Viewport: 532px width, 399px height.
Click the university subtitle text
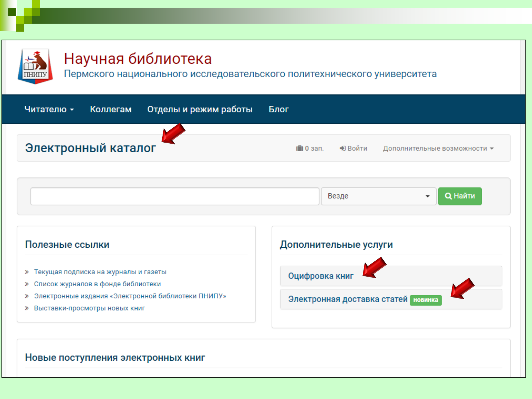point(250,74)
